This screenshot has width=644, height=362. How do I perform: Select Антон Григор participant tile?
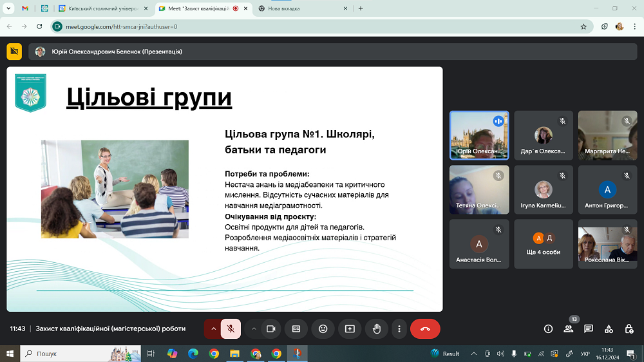point(607,190)
